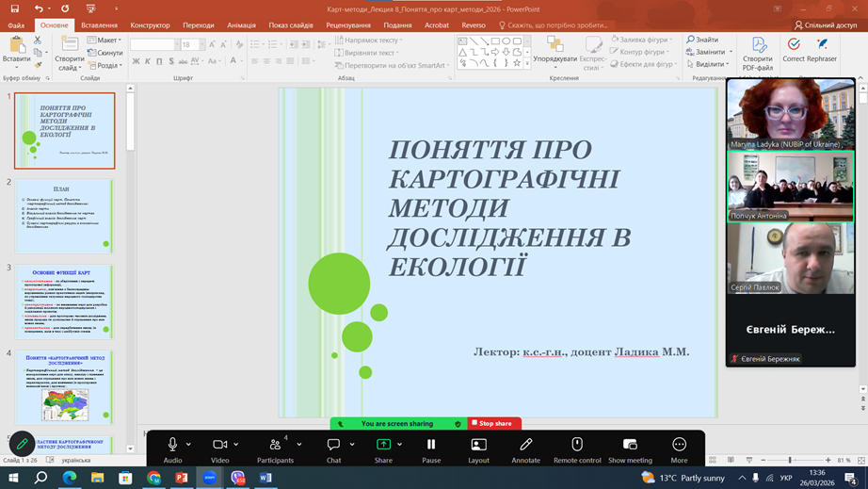The width and height of the screenshot is (868, 489).
Task: Pause the screen share
Action: (x=430, y=445)
